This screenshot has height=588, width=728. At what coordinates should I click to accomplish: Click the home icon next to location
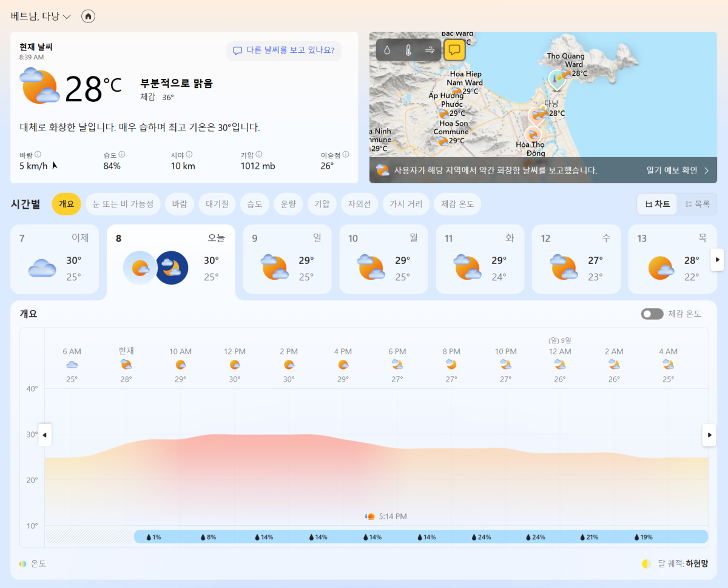[x=88, y=16]
